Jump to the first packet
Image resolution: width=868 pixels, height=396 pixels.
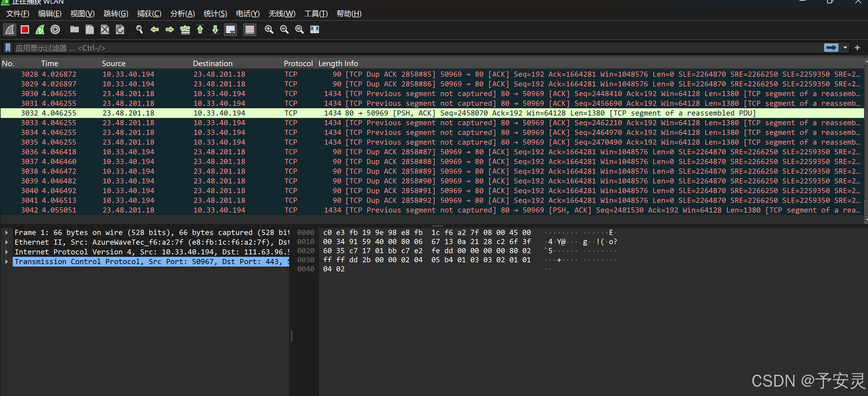pos(200,30)
